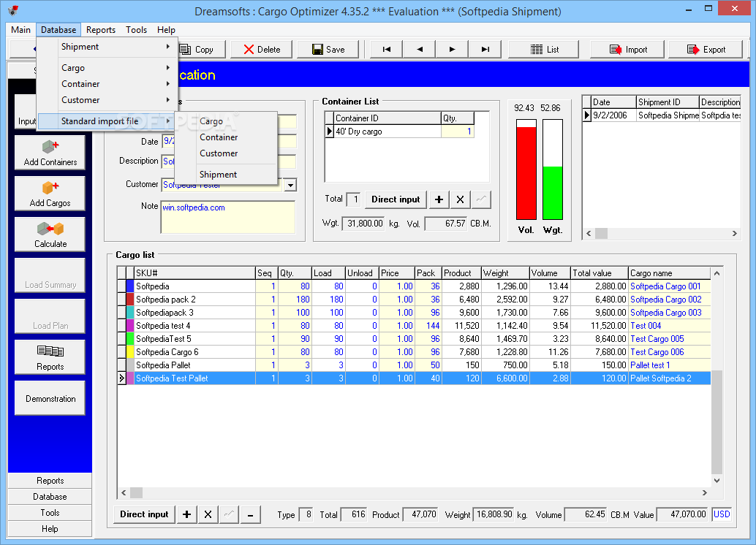756x545 pixels.
Task: Choose Customer in the import file submenu
Action: click(226, 153)
